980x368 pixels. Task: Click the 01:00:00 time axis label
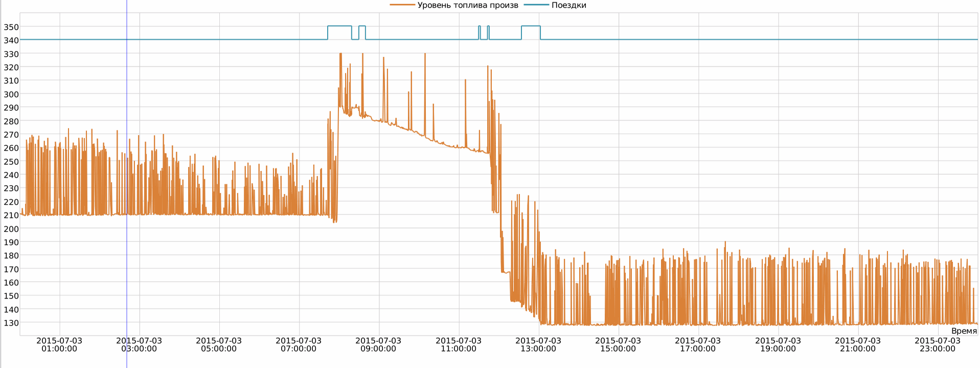click(x=59, y=344)
